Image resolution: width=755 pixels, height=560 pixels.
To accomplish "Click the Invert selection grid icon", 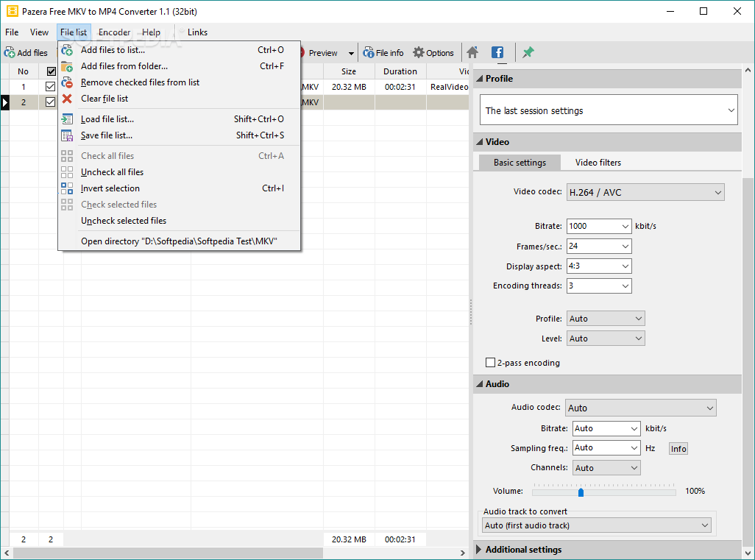I will (67, 188).
